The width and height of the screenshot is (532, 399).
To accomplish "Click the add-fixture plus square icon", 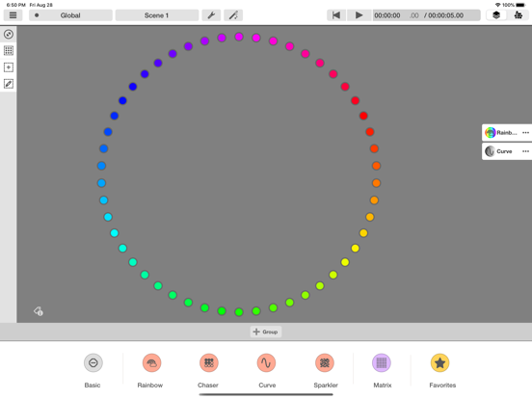I will (9, 67).
